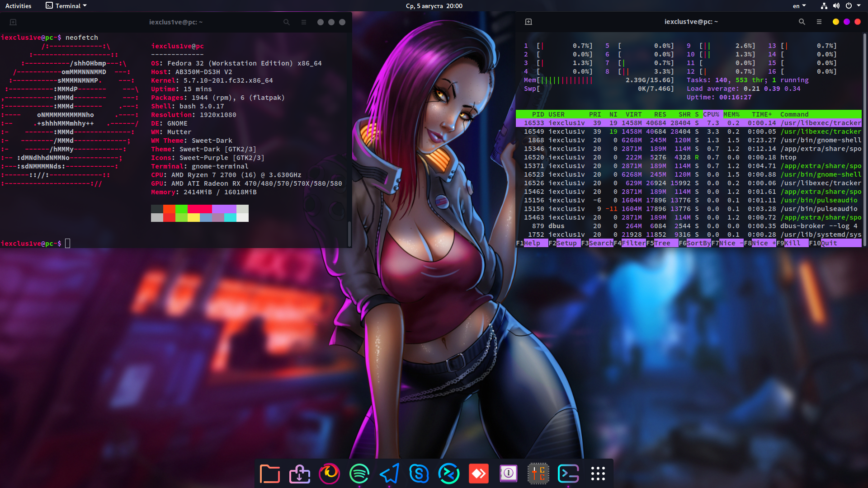Launch the TeamViewer-style arrows dock icon
The image size is (868, 488).
pos(449,474)
